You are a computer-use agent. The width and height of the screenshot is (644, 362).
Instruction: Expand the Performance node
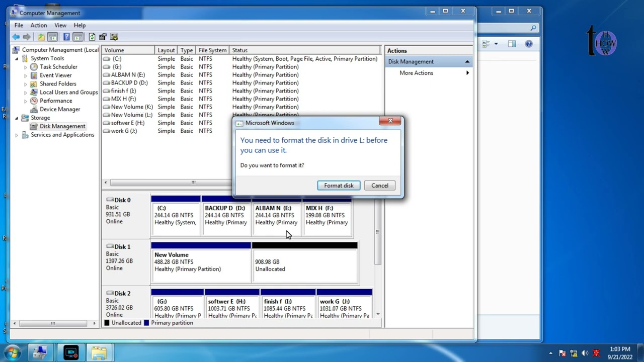tap(26, 101)
